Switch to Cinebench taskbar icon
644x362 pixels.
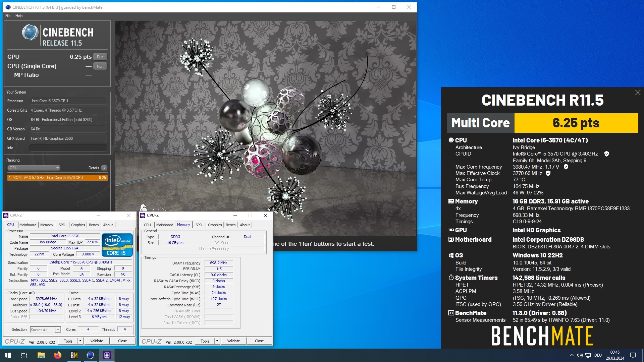tap(90, 355)
